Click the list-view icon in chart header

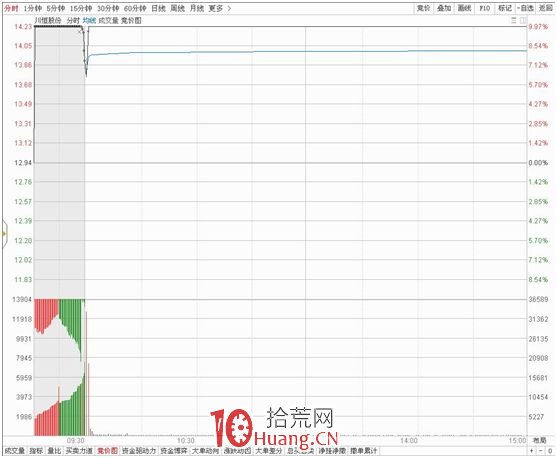click(514, 21)
